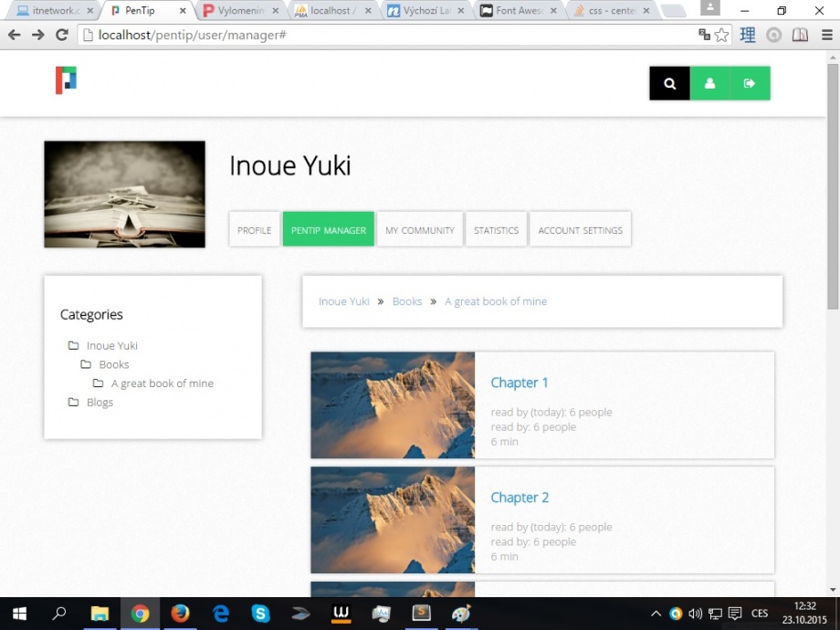Click the PenTip logo in the header

66,79
